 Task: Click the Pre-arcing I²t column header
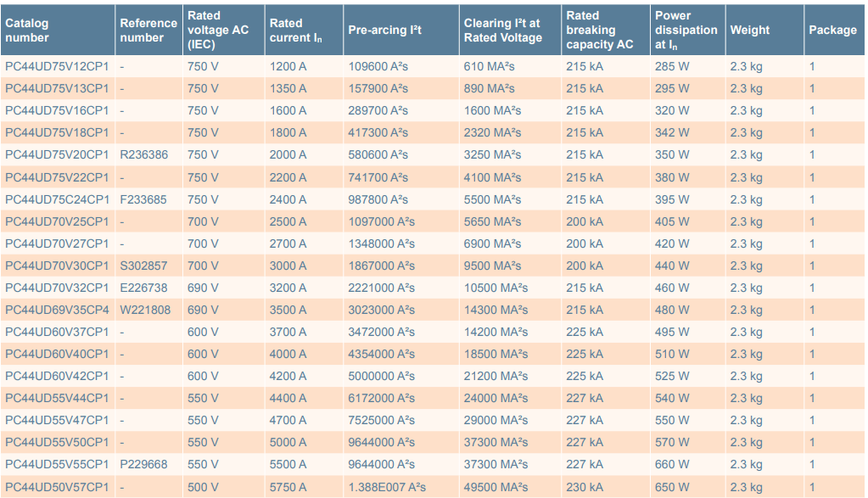(x=384, y=31)
